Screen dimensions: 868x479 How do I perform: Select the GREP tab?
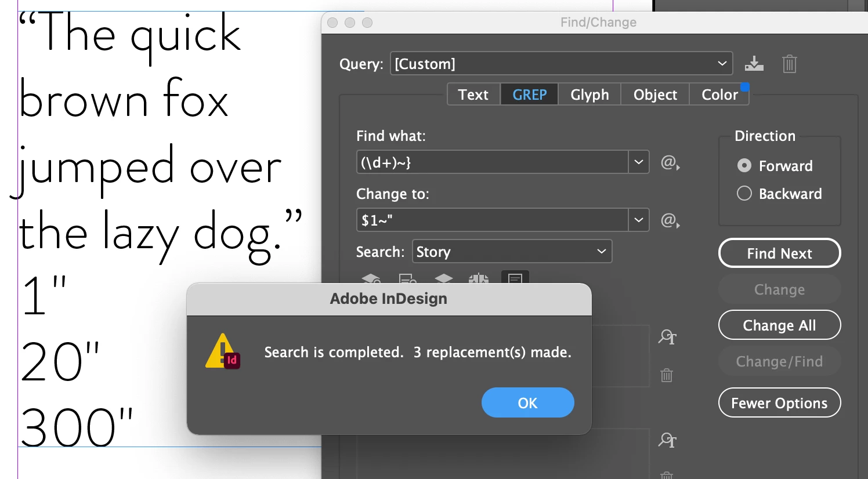529,95
